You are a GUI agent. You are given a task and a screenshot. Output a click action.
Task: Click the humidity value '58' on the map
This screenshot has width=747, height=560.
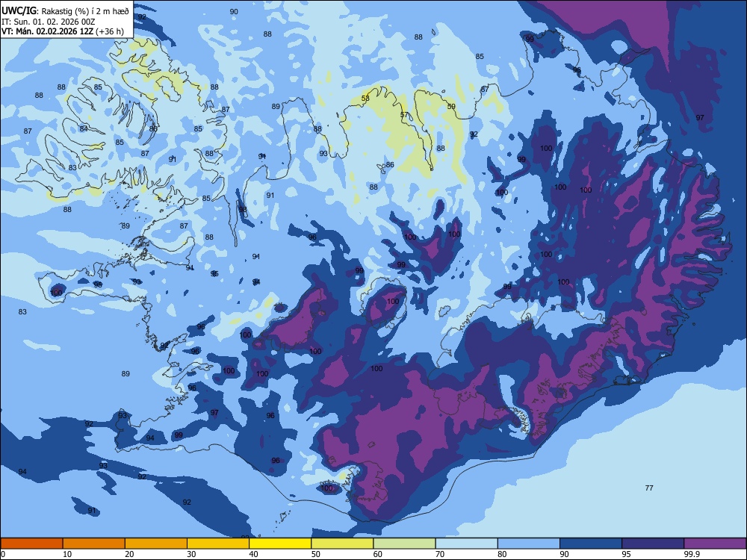(365, 99)
